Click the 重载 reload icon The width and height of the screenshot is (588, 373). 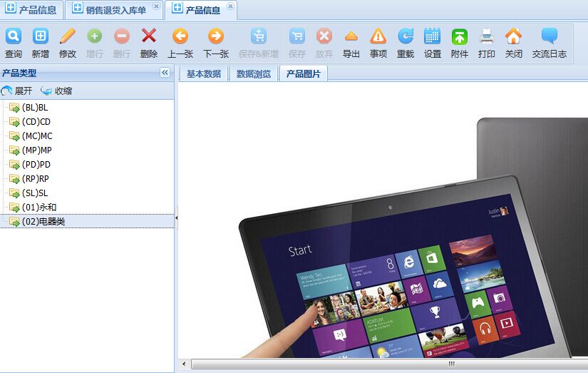point(406,37)
